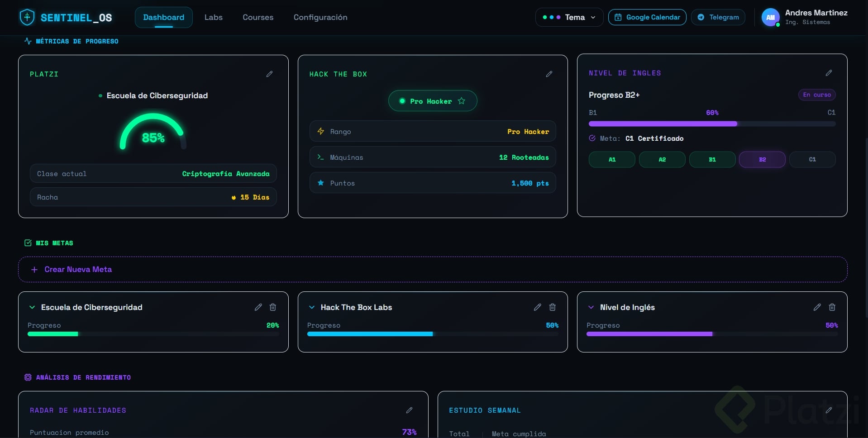Click the 'Meta cumplida' label in Estudio Semanal
868x438 pixels.
pyautogui.click(x=519, y=434)
